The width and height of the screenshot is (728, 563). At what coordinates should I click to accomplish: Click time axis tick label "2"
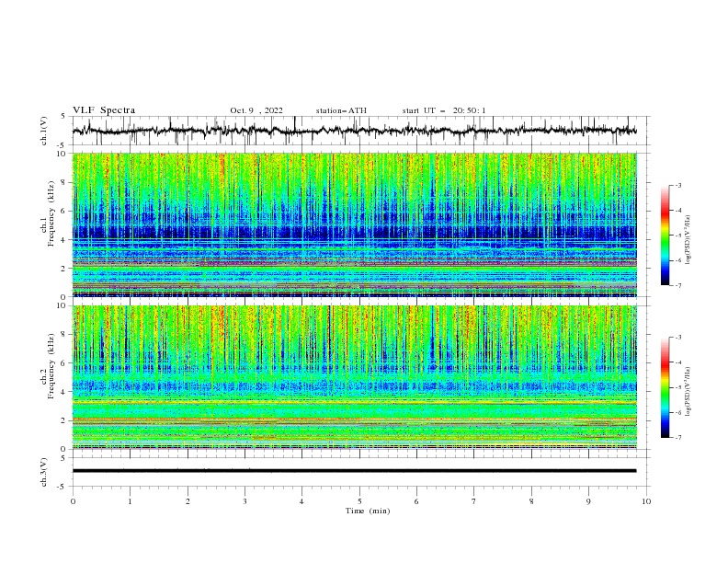click(188, 501)
